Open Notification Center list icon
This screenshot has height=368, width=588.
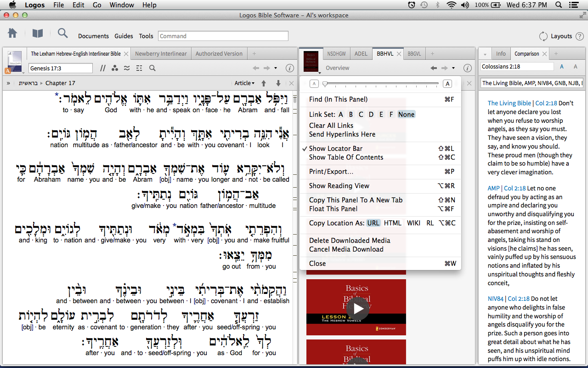click(574, 5)
